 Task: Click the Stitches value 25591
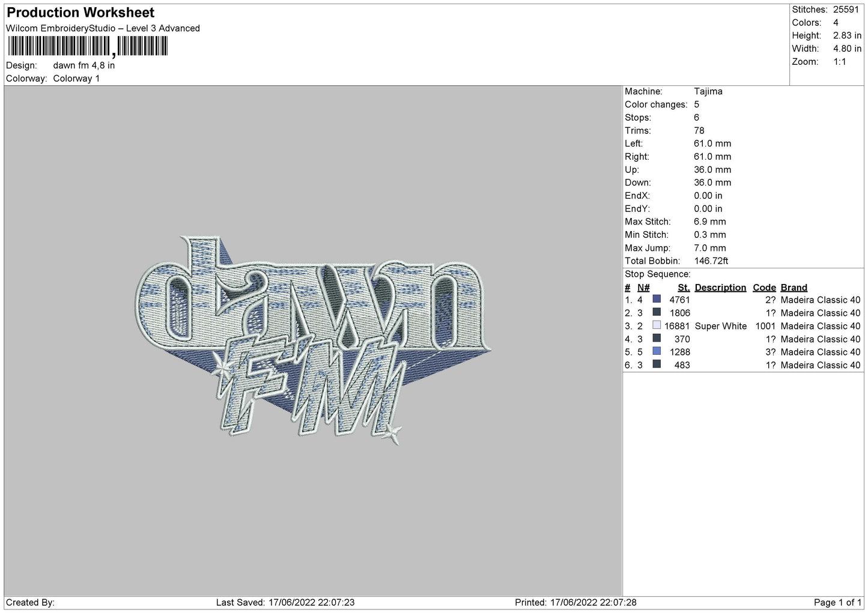pyautogui.click(x=846, y=10)
